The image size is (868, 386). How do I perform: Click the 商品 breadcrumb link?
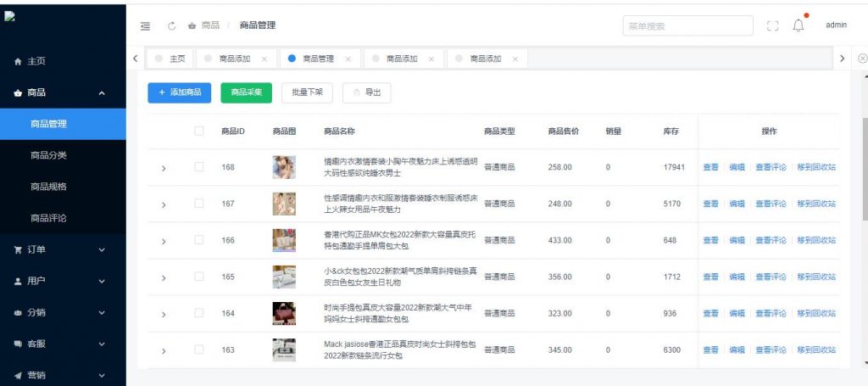pyautogui.click(x=210, y=25)
